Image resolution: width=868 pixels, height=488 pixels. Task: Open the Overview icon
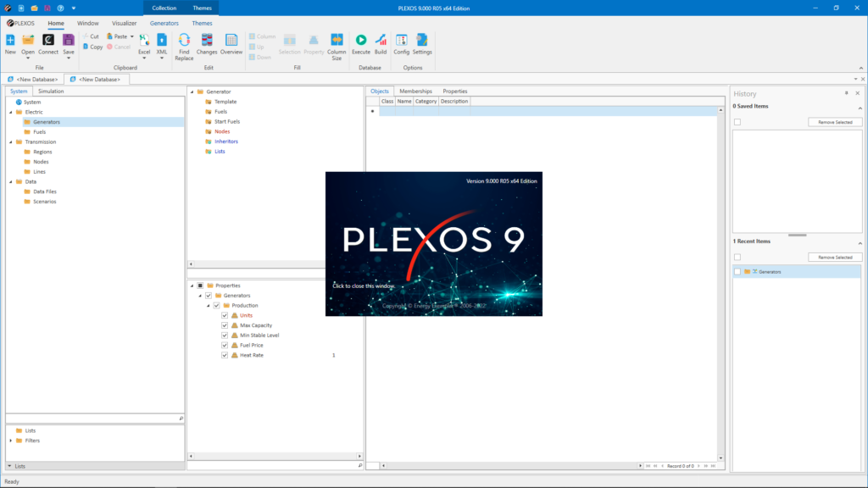point(231,41)
